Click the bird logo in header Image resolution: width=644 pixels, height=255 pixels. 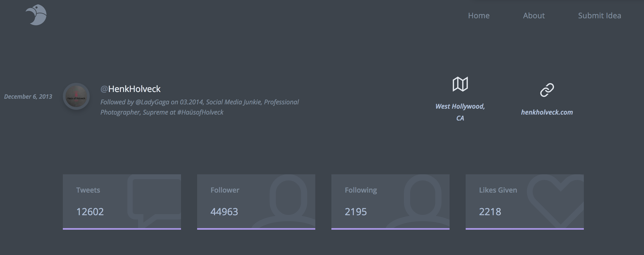pos(36,15)
